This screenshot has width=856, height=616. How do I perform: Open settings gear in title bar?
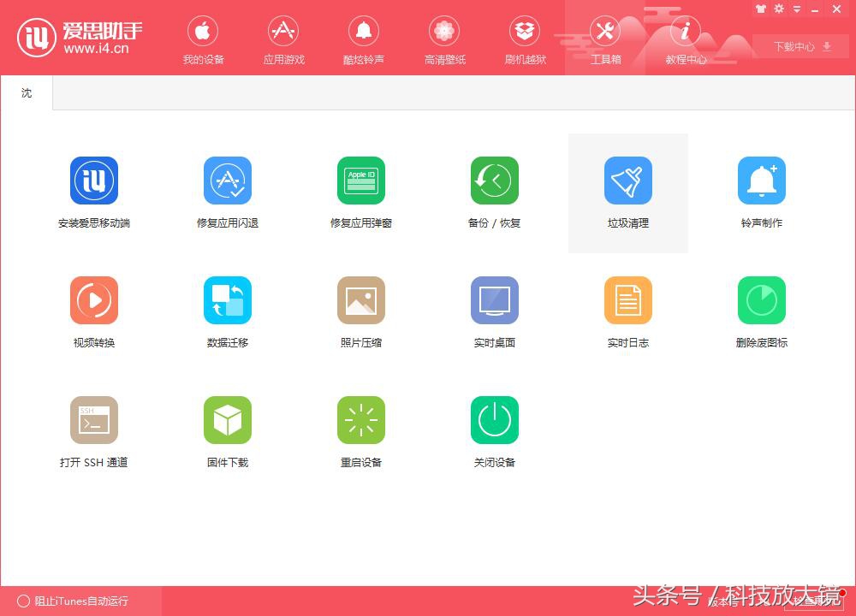pyautogui.click(x=779, y=9)
